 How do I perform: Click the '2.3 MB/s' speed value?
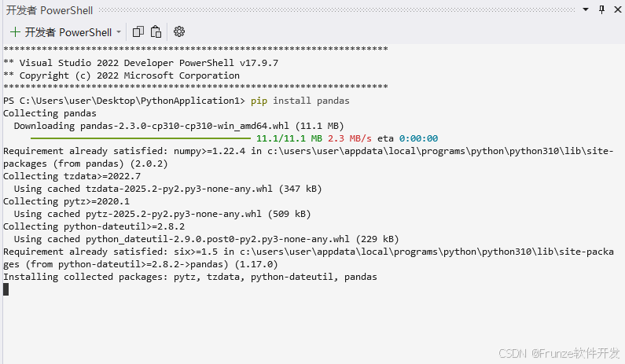pos(350,138)
